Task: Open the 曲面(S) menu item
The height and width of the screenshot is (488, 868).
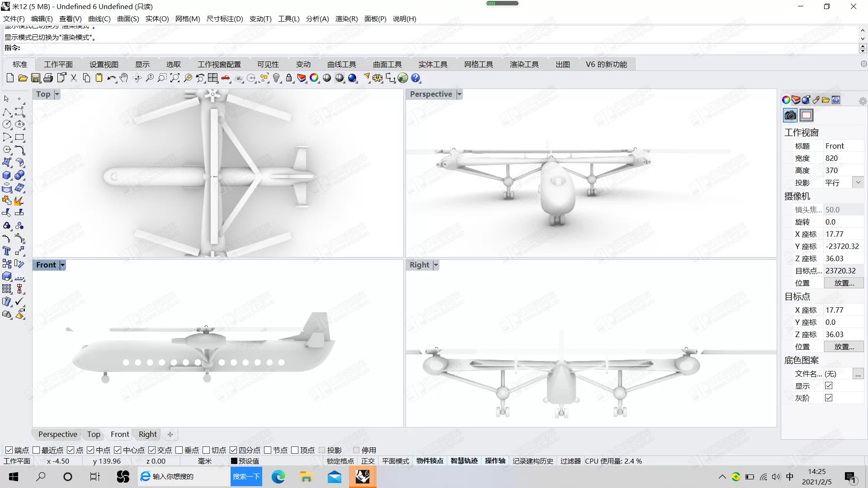Action: (x=129, y=19)
